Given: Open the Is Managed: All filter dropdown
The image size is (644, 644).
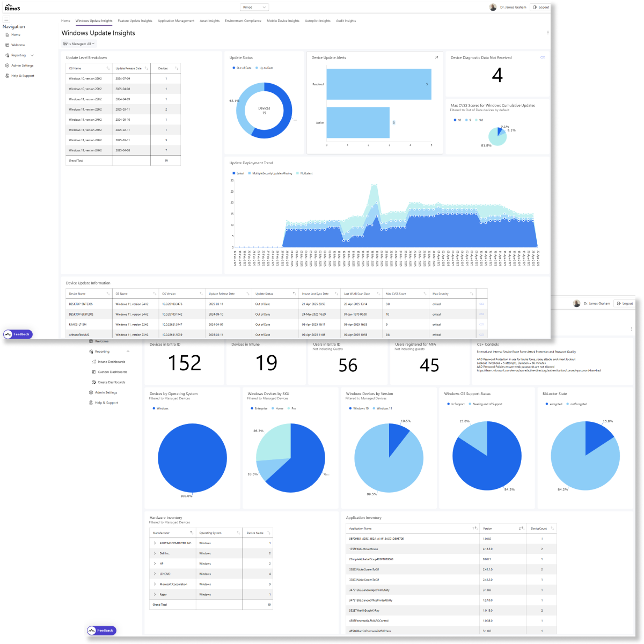Looking at the screenshot, I should 79,44.
